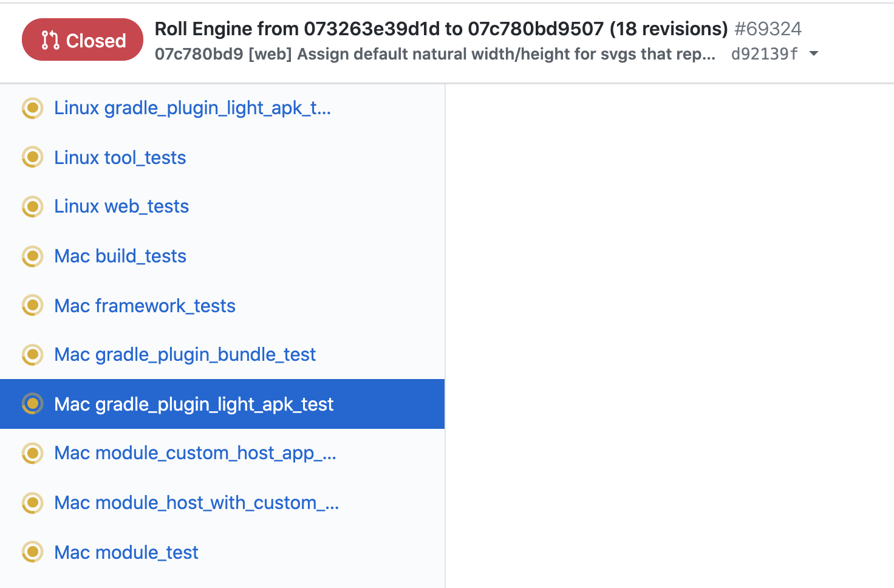
Task: Click the status icon beside Linux web_tests
Action: 32,207
